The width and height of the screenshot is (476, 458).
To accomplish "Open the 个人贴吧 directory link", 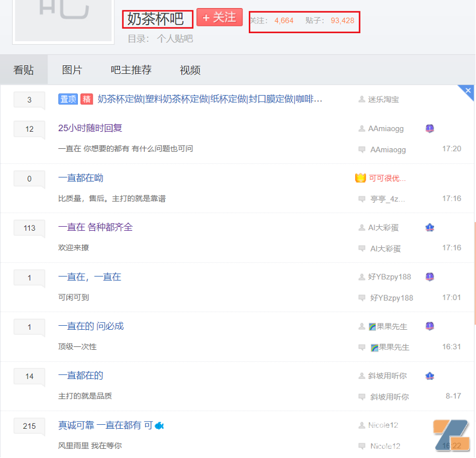I will tap(174, 38).
